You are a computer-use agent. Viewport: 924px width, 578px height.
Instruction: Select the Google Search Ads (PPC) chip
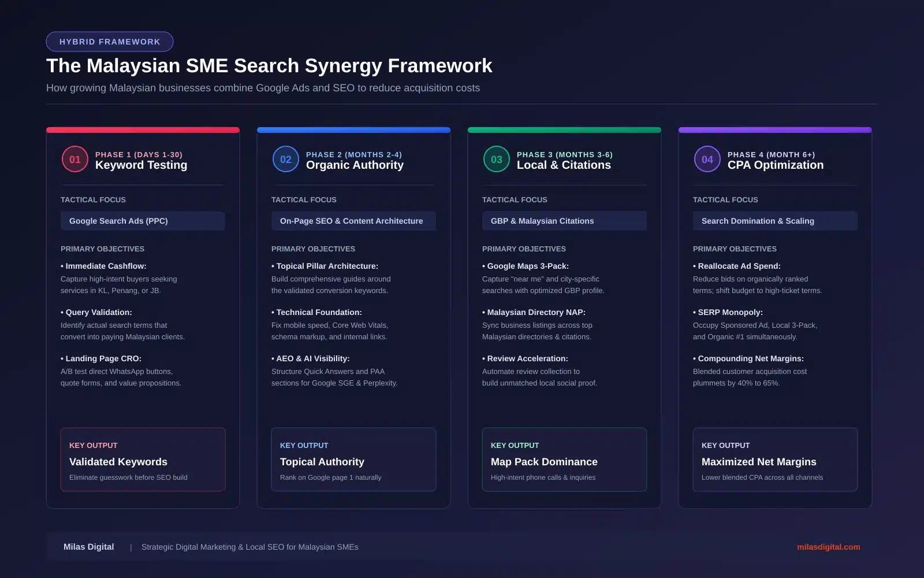(143, 221)
